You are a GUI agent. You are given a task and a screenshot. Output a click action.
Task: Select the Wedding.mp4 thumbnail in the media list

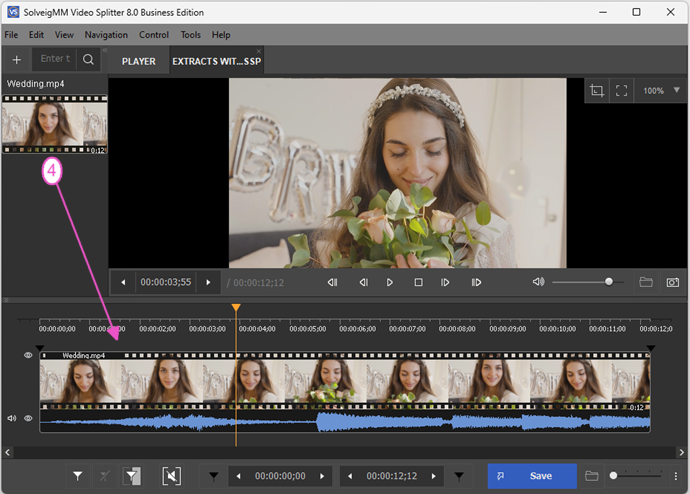(x=55, y=124)
